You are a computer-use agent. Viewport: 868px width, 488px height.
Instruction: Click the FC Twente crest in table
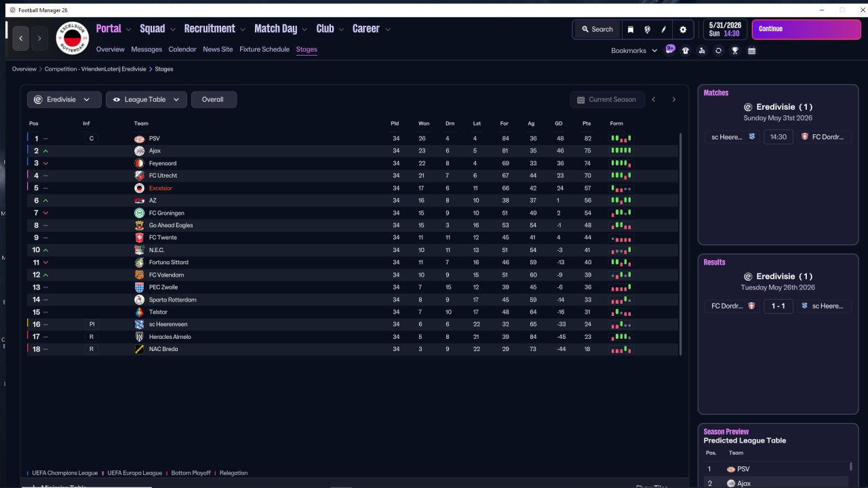point(139,238)
